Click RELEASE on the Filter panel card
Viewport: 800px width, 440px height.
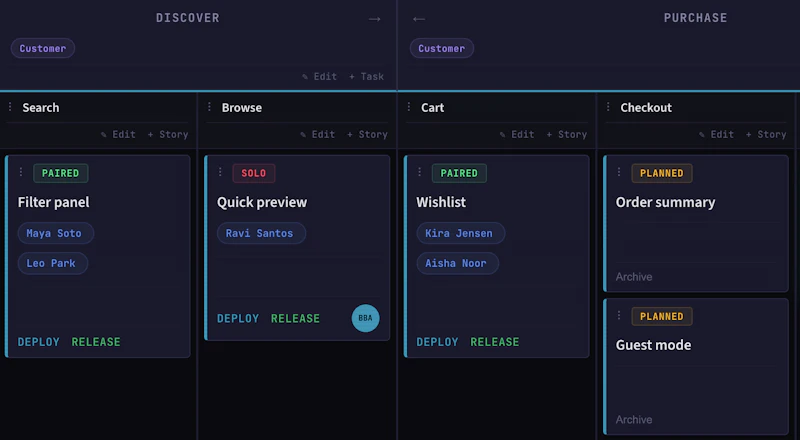click(96, 342)
